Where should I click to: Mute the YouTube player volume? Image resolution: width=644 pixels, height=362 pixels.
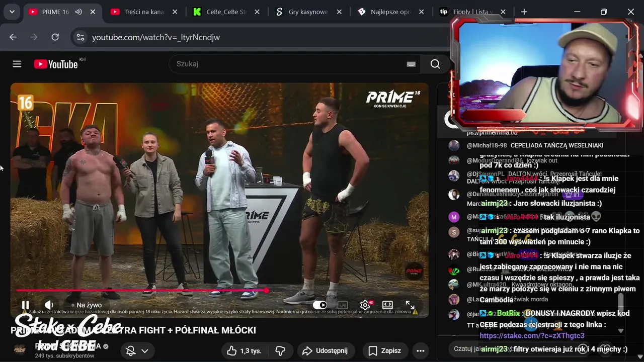click(49, 305)
